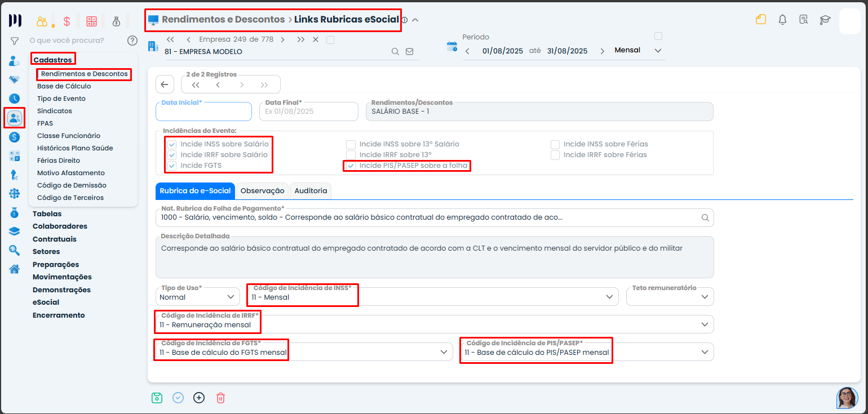Open the help question mark icon
Viewport: 868px width, 414px height.
(x=132, y=41)
